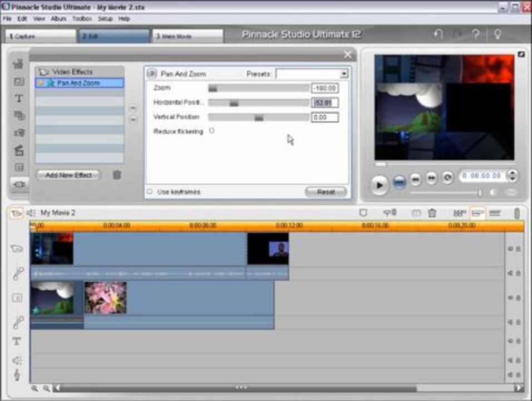Add a clip marker on the timeline toolbar
532x401 pixels.
coord(363,213)
